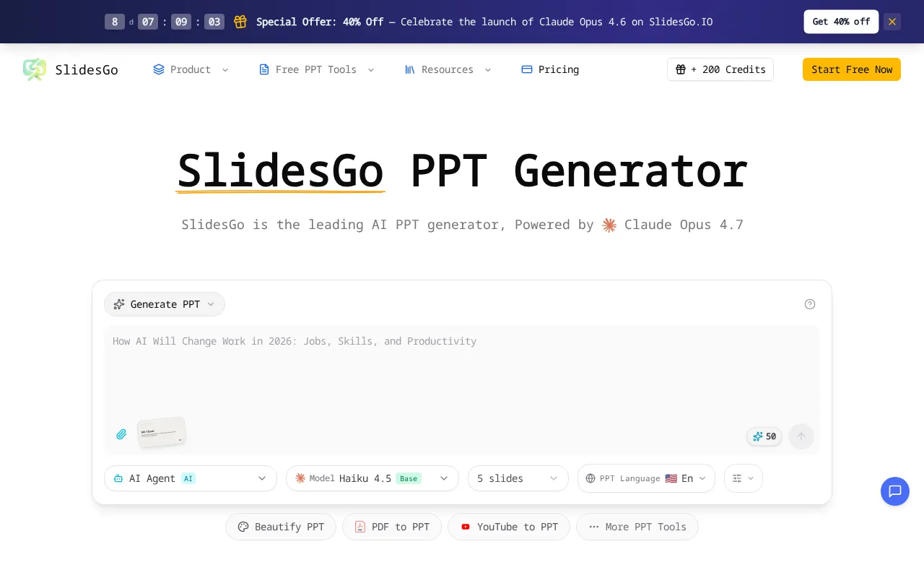This screenshot has height=578, width=924.
Task: Open the Resources menu
Action: tap(448, 69)
